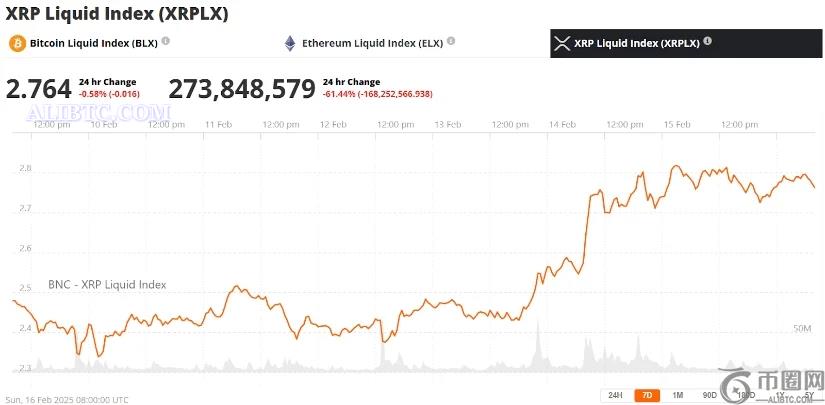The height and width of the screenshot is (405, 825).
Task: Switch to Bitcoin Liquid Index (BLX) tab
Action: click(92, 43)
